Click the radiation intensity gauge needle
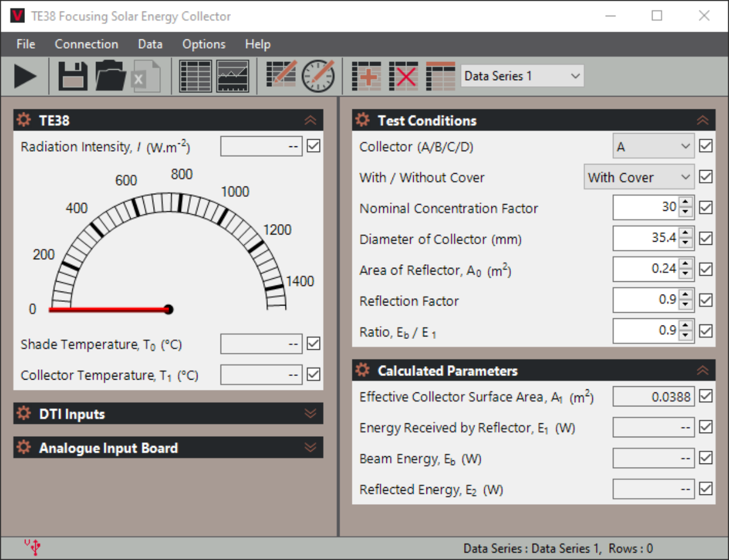729x560 pixels. pyautogui.click(x=111, y=309)
